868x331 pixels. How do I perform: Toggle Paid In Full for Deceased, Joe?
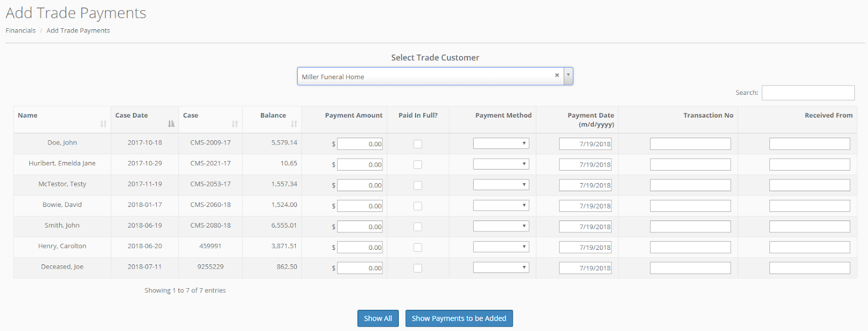(x=418, y=268)
